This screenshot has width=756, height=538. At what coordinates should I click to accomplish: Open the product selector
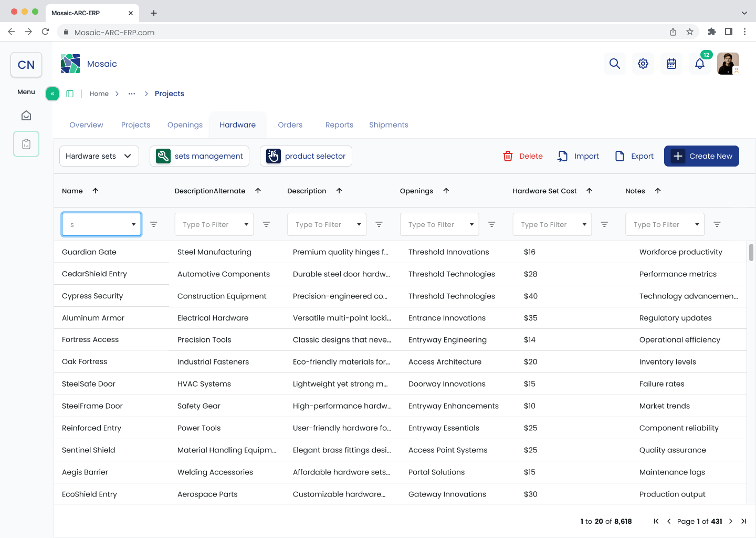point(306,156)
